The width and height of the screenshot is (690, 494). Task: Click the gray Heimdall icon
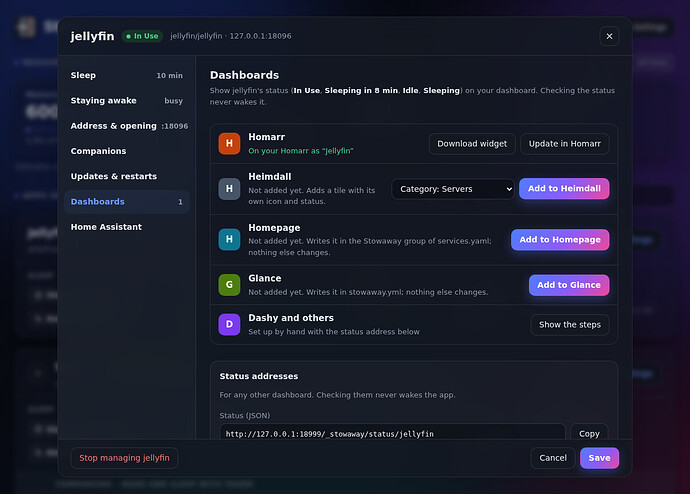point(229,189)
